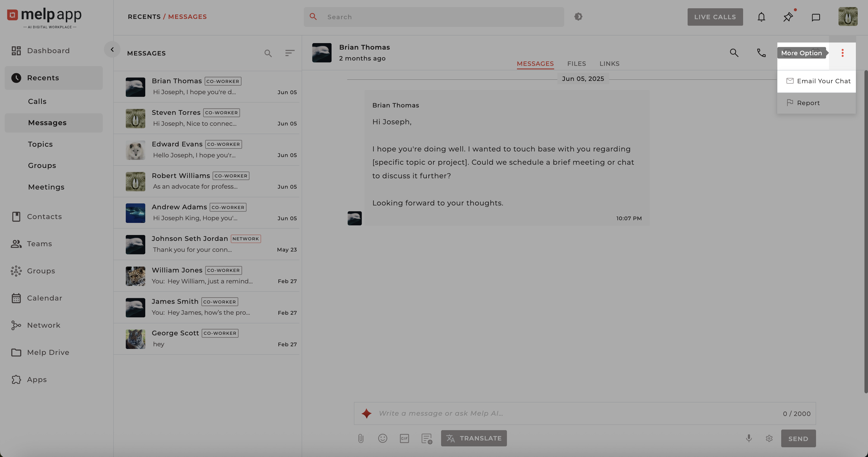Click the chat bubble icon in header
Viewport: 868px width, 457px height.
(816, 17)
